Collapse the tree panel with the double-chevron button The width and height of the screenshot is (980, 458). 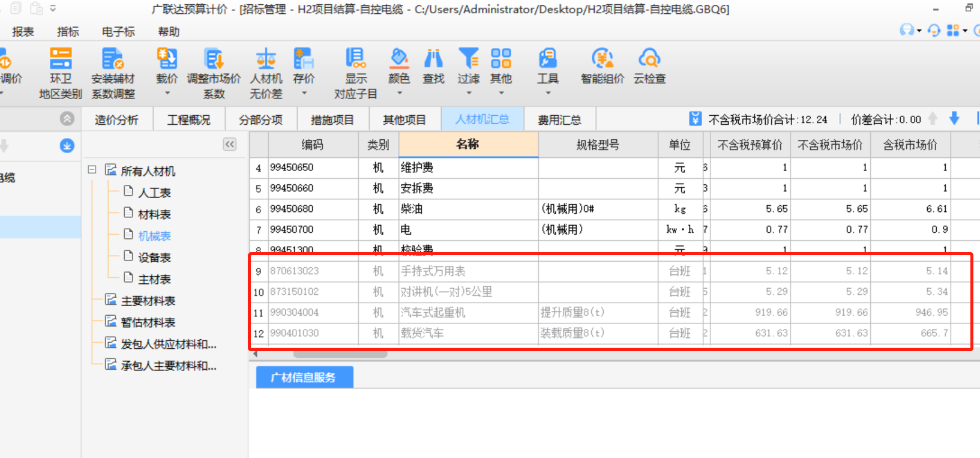pos(230,144)
